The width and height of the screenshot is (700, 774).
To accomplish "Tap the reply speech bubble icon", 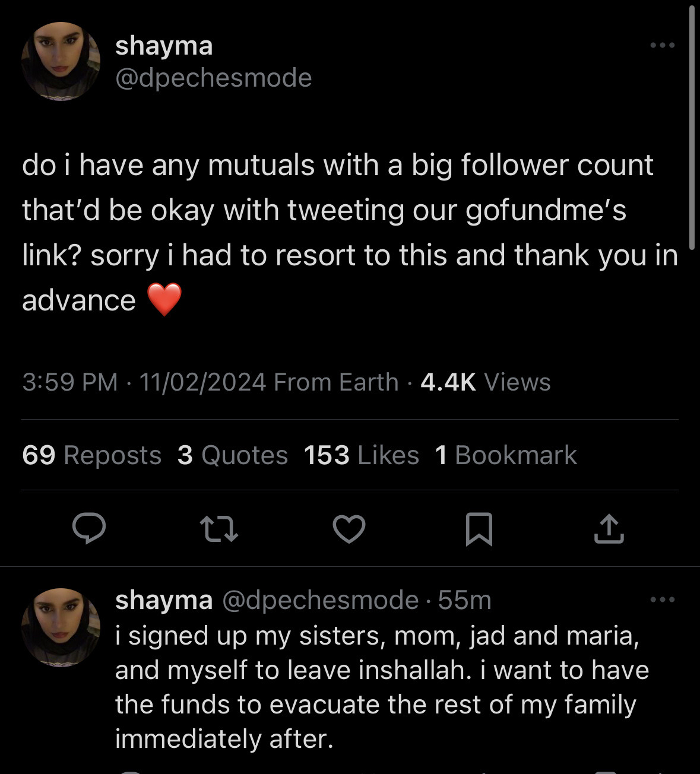I will 89,528.
